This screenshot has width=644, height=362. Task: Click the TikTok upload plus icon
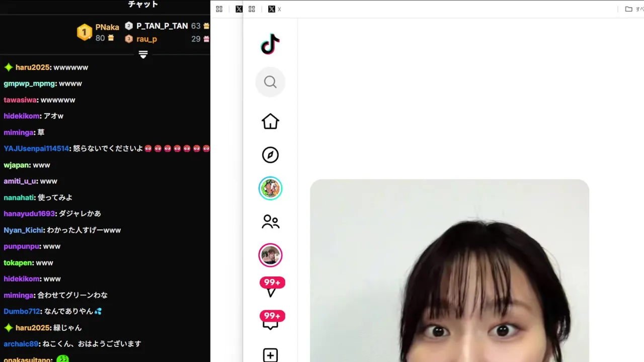(270, 355)
